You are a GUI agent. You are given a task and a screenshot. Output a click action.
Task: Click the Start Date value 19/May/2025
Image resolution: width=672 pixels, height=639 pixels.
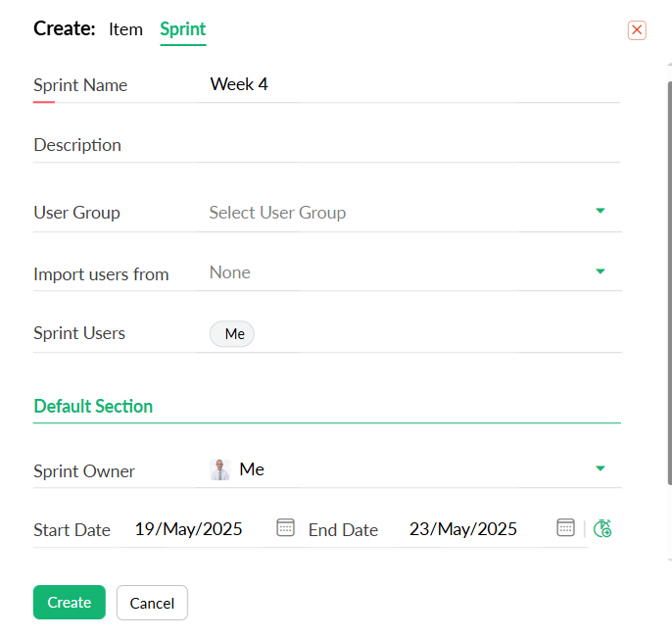tap(189, 529)
